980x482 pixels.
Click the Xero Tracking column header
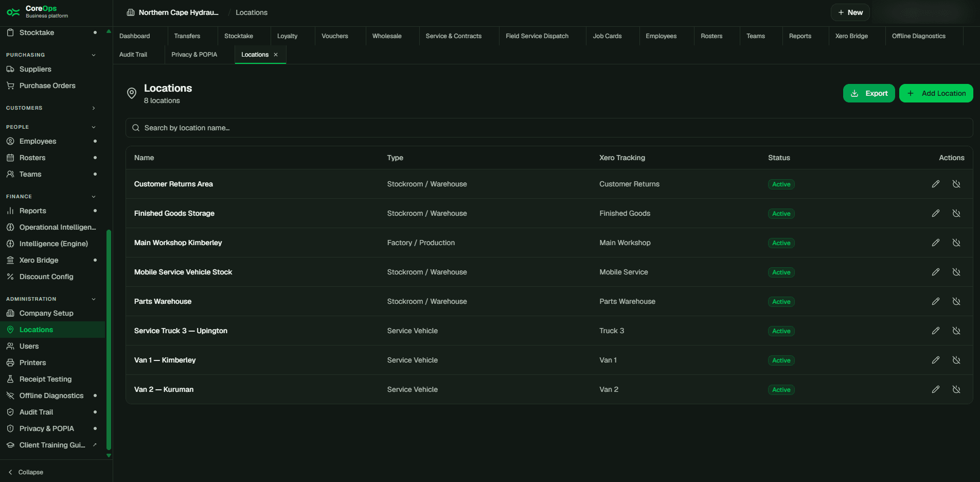coord(622,158)
